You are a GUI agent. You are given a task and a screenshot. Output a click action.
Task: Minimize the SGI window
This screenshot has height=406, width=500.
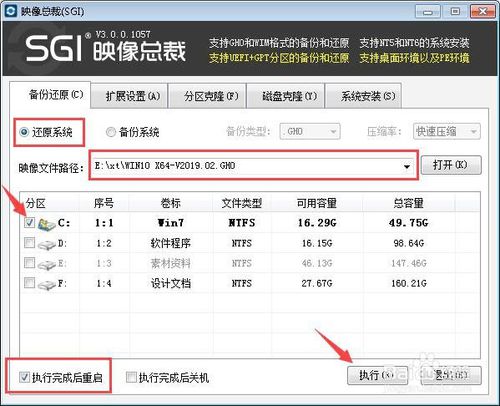[428, 12]
